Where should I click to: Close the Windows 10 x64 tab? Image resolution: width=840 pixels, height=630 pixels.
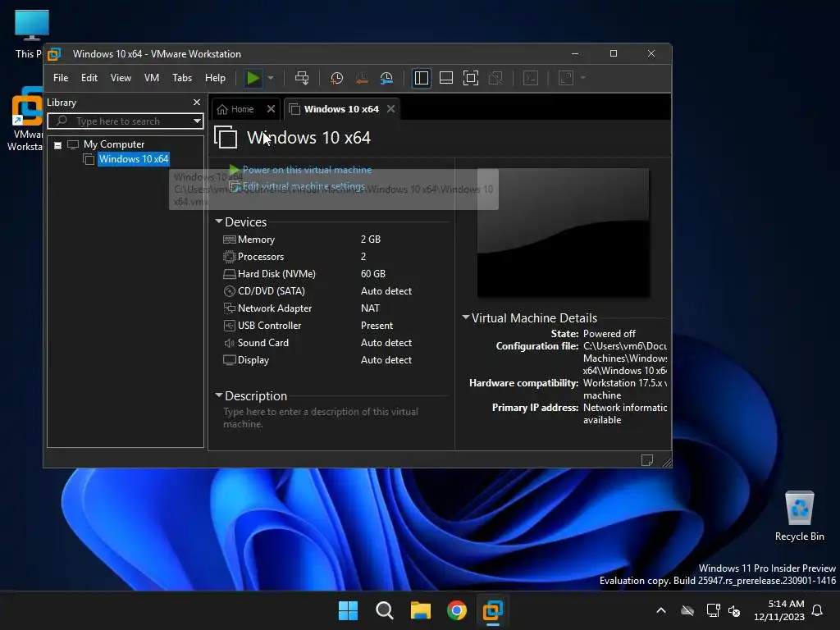[391, 109]
